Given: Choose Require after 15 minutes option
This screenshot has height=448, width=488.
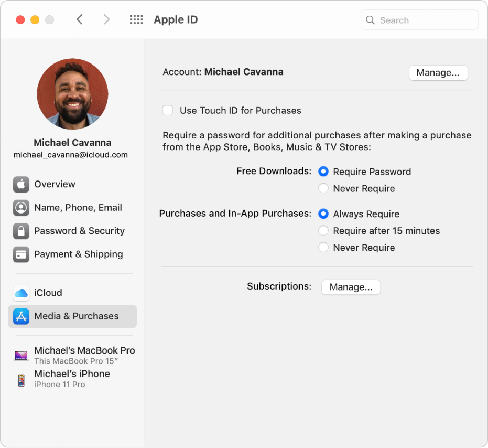Looking at the screenshot, I should click(324, 230).
